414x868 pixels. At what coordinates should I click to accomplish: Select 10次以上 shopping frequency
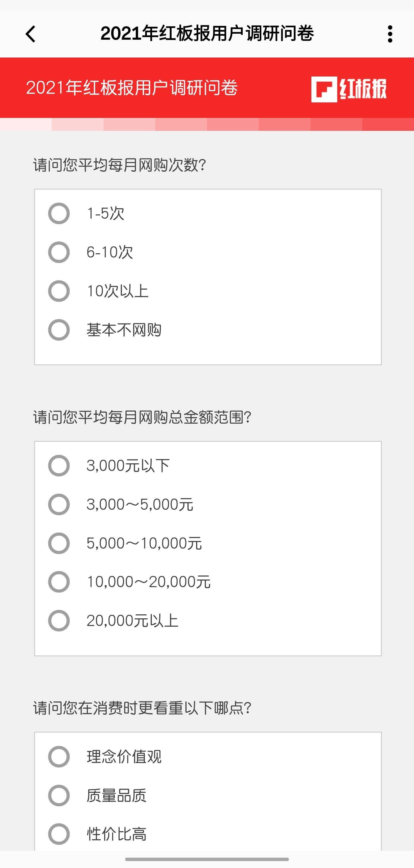pyautogui.click(x=59, y=291)
